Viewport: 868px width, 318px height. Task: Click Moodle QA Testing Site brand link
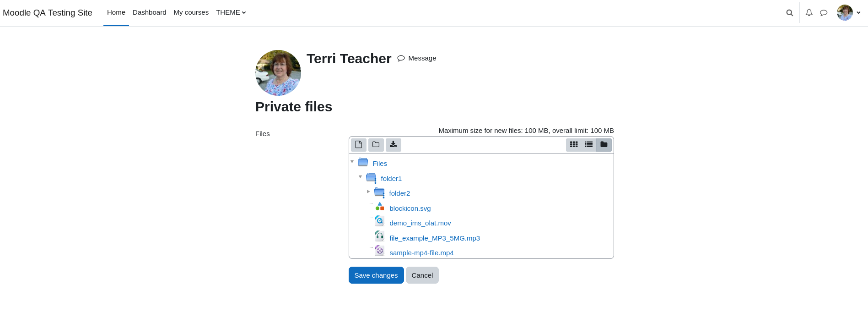pyautogui.click(x=48, y=13)
